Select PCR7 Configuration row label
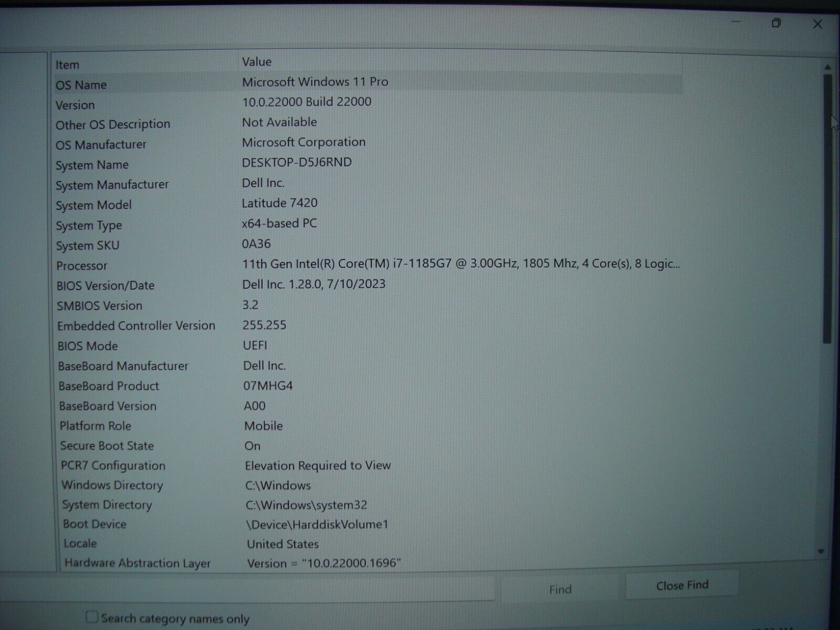 click(113, 466)
